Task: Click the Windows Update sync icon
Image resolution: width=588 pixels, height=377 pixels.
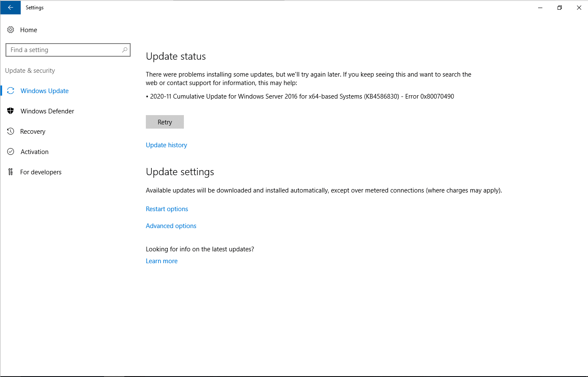Action: click(11, 91)
